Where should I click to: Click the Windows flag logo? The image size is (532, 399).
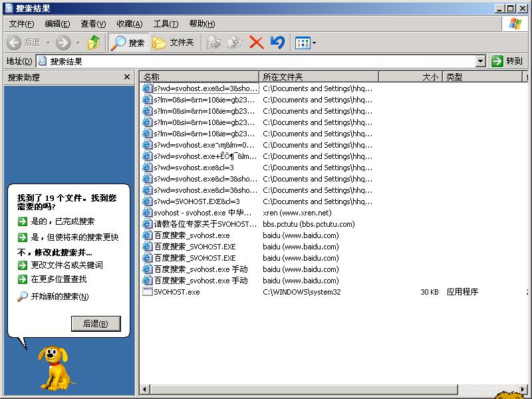[x=515, y=24]
